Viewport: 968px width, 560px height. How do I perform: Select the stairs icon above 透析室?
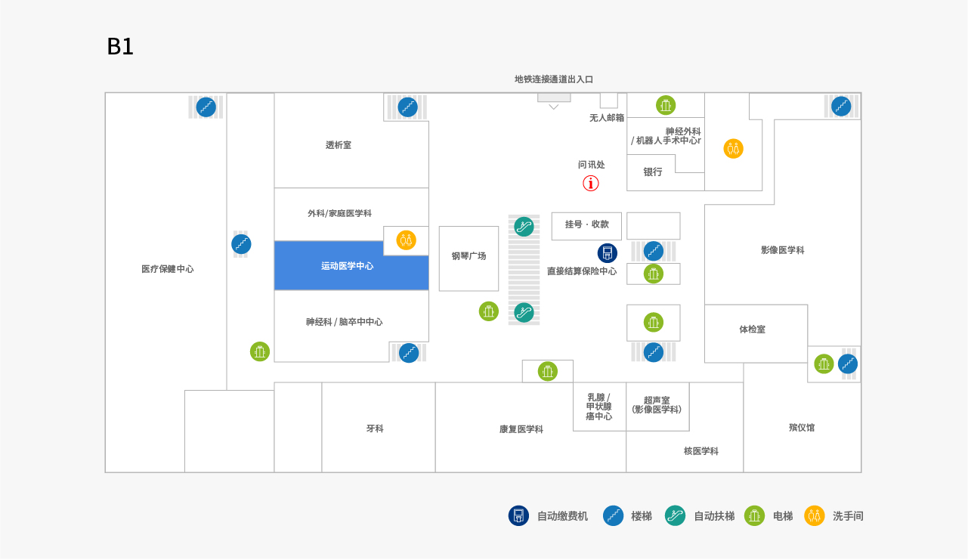408,107
